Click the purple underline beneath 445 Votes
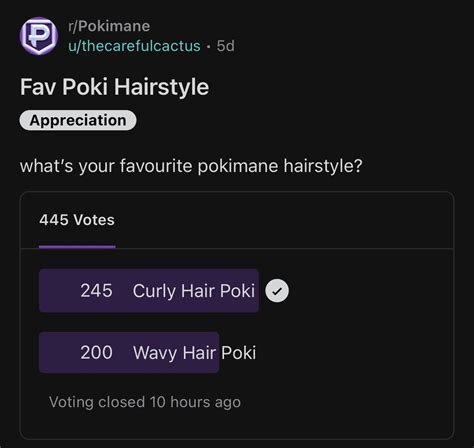Image resolution: width=474 pixels, height=448 pixels. [77, 247]
